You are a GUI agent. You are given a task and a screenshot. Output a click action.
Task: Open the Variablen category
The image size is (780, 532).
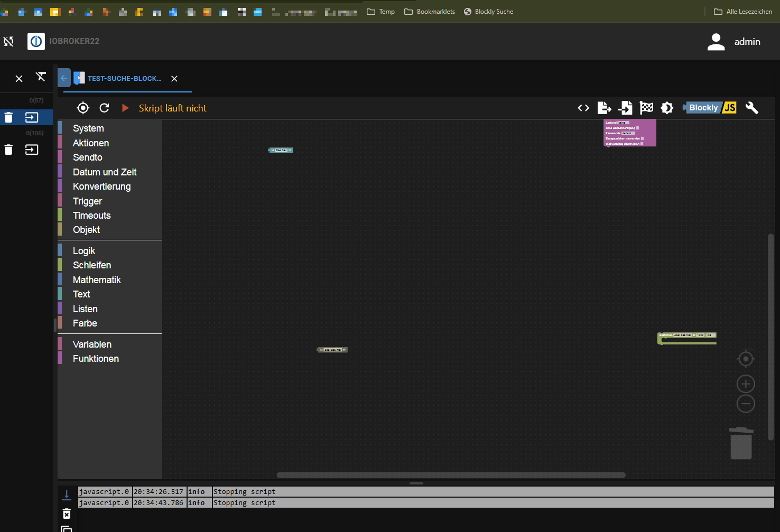click(x=110, y=344)
